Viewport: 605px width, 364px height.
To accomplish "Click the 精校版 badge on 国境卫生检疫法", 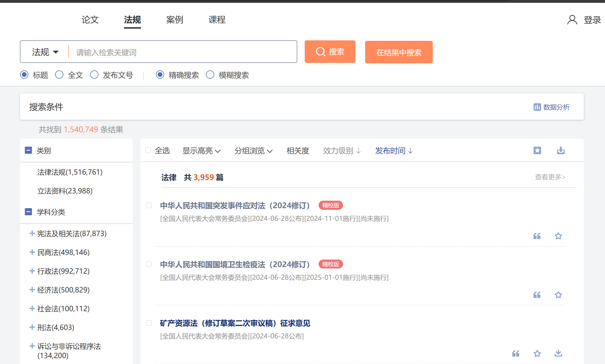I will click(331, 264).
